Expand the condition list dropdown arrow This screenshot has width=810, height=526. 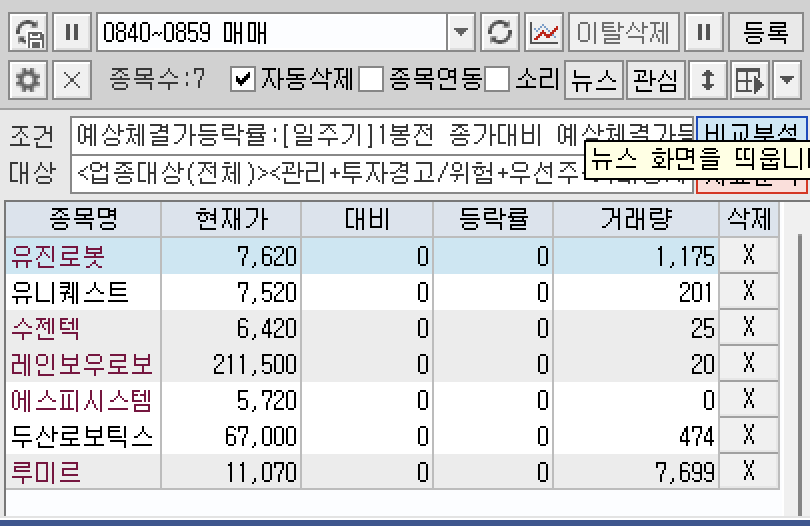click(x=461, y=33)
